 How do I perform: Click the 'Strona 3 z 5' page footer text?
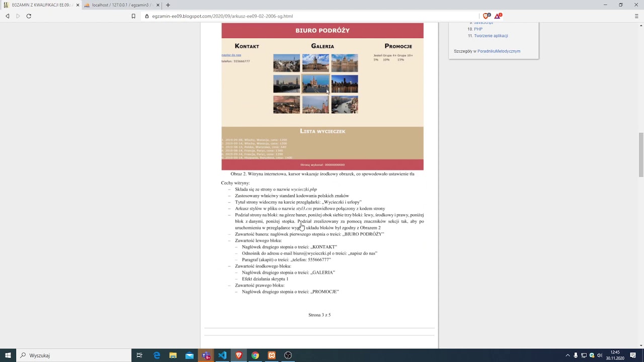click(319, 315)
